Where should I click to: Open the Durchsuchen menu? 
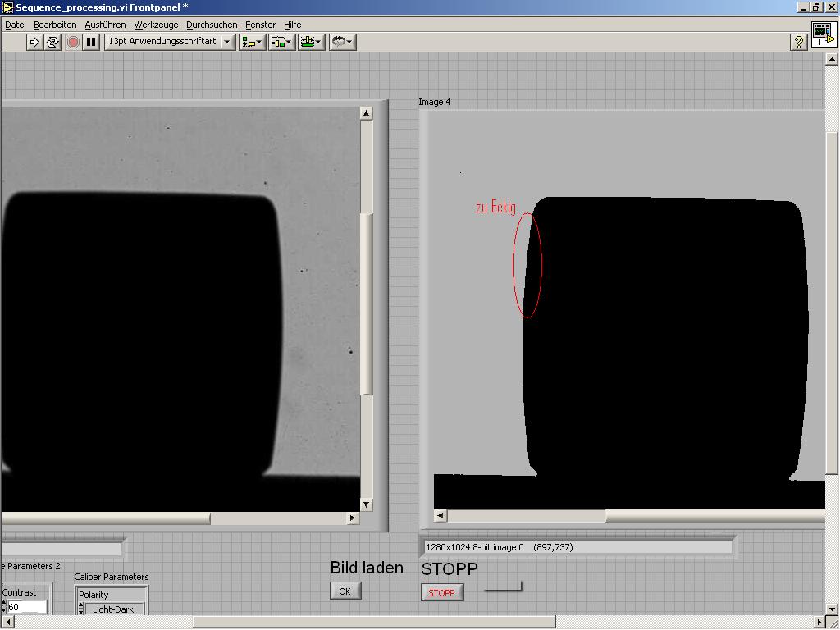[x=212, y=25]
